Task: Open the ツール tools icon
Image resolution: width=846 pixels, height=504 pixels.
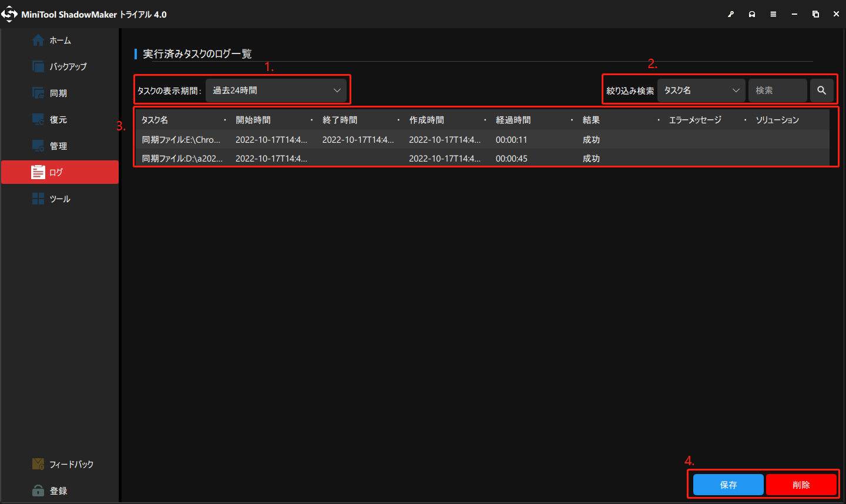Action: (x=38, y=199)
